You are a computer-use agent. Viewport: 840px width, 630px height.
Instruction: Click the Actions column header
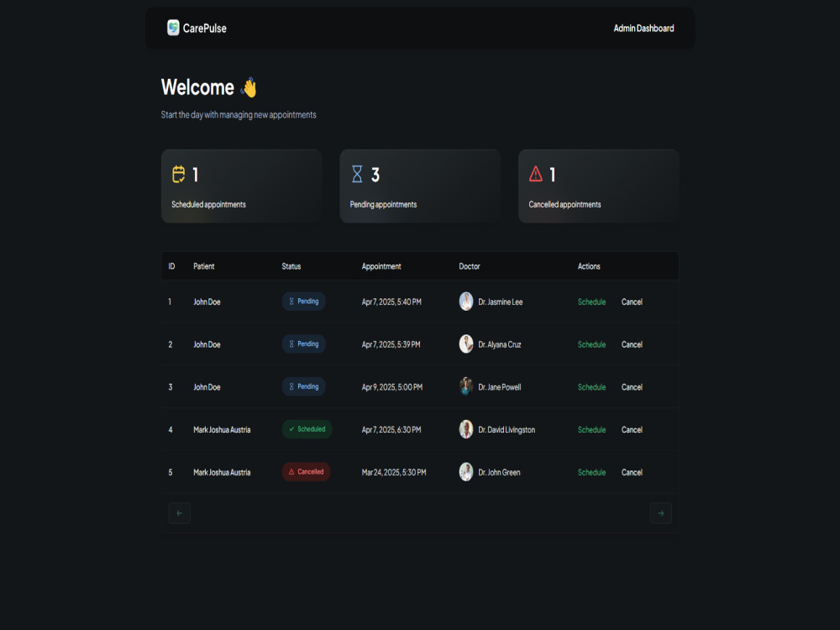589,266
